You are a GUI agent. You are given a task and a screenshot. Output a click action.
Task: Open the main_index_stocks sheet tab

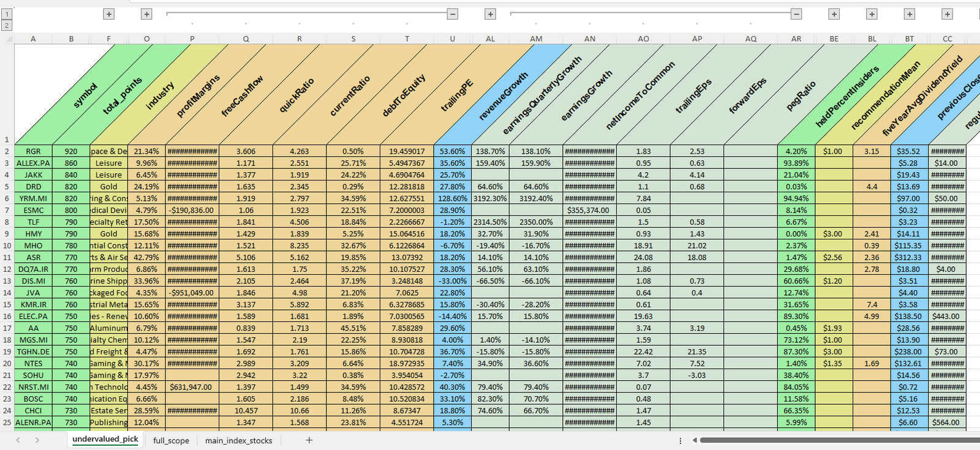pyautogui.click(x=238, y=440)
